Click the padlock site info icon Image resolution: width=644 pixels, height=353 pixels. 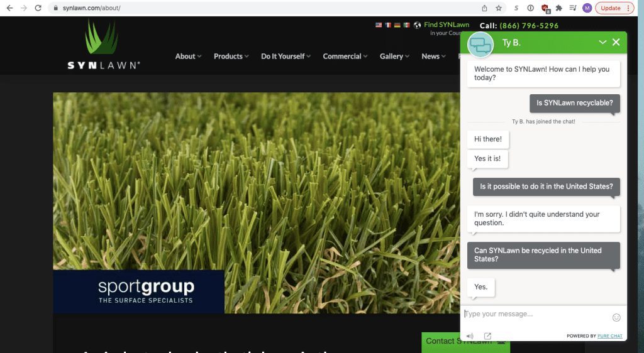[x=55, y=8]
